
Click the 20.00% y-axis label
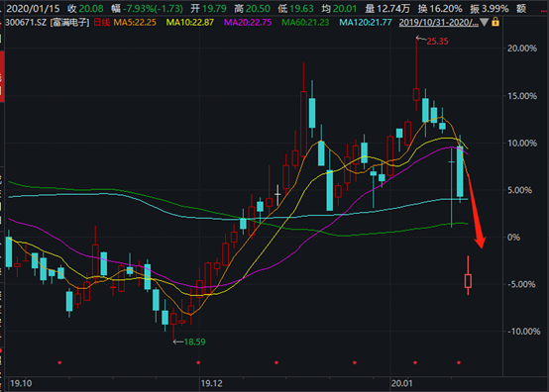point(522,49)
